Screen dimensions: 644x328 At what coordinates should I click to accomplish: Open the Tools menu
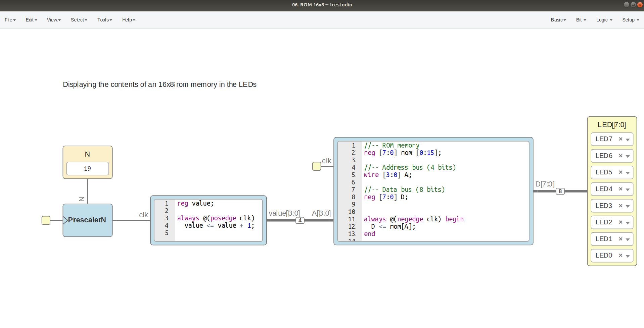[104, 20]
